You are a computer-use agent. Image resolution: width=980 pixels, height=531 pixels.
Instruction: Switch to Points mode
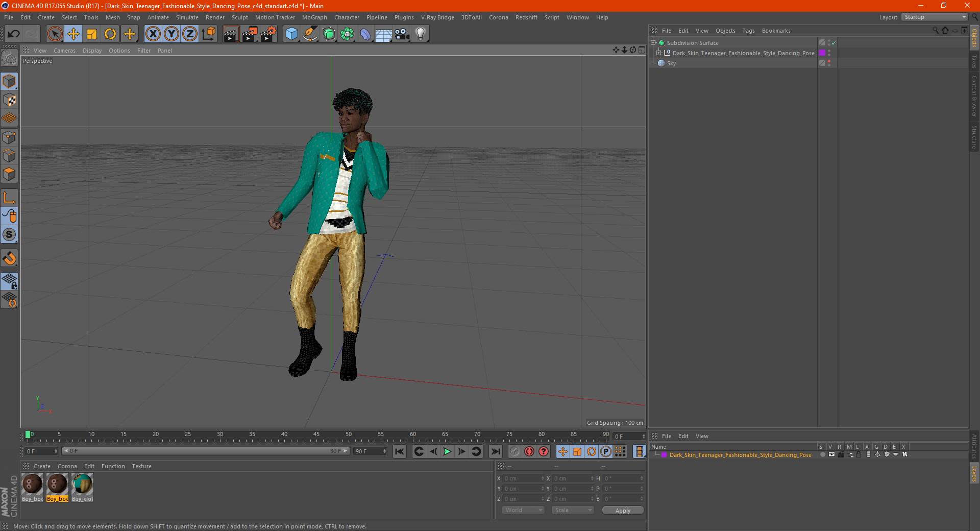coord(9,137)
